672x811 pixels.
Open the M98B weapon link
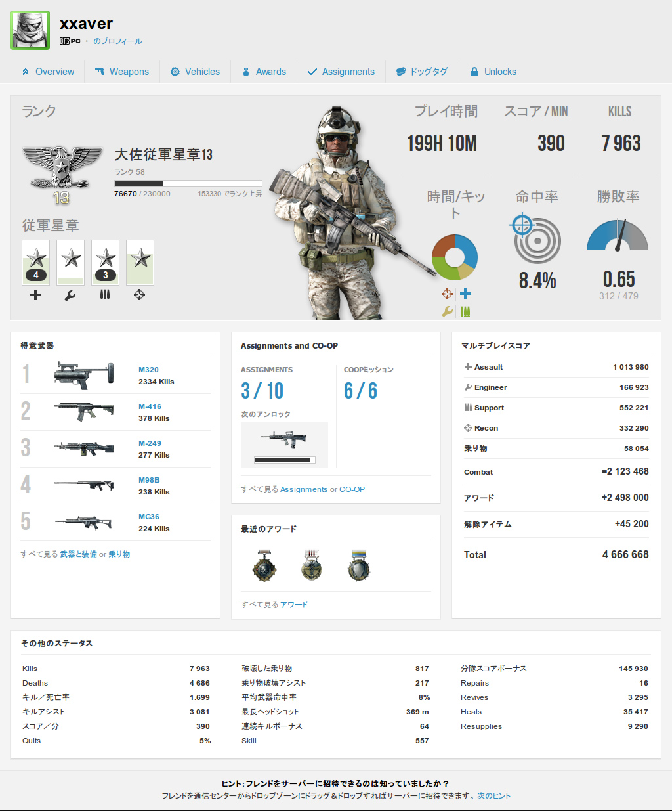point(149,480)
